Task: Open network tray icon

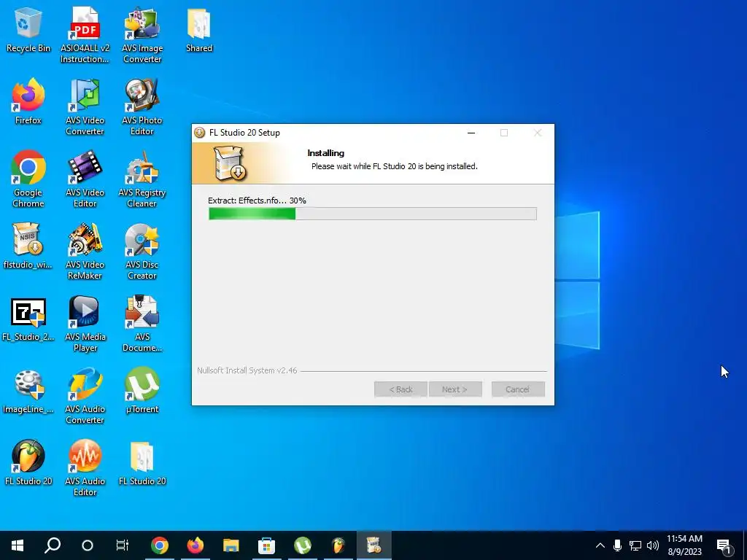Action: tap(635, 545)
